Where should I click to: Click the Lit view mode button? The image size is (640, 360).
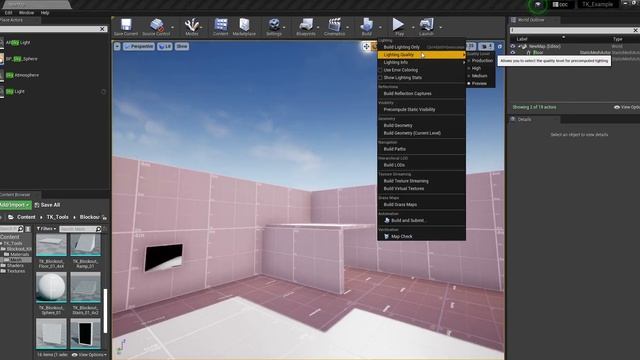pos(165,47)
